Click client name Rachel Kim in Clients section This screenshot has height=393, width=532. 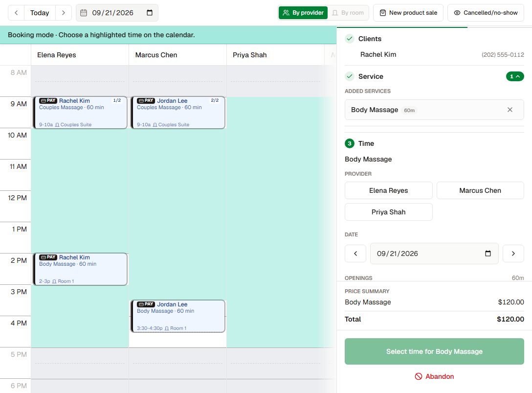(x=378, y=55)
